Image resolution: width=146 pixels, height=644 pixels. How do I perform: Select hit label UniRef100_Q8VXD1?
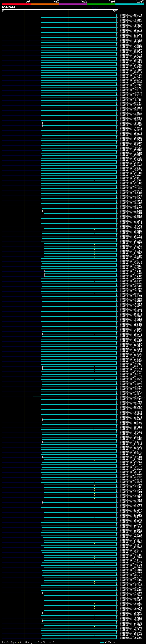131,60
